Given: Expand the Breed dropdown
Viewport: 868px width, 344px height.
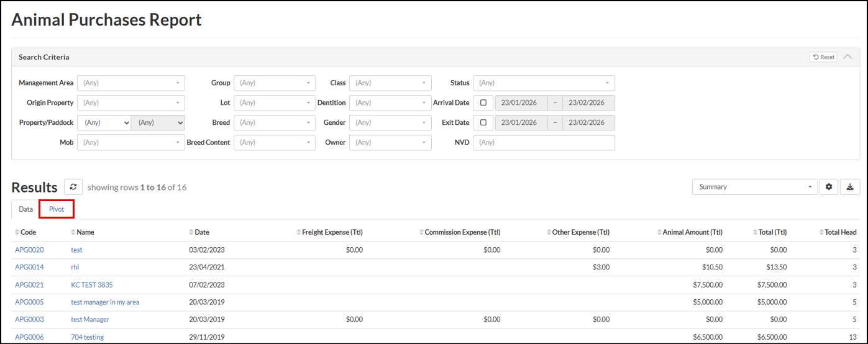Looking at the screenshot, I should coord(274,123).
